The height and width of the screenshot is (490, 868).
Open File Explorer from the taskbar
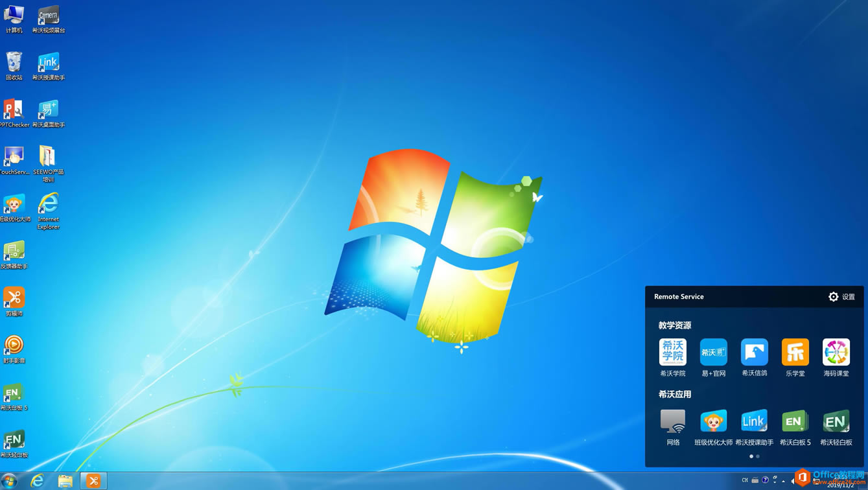click(65, 481)
